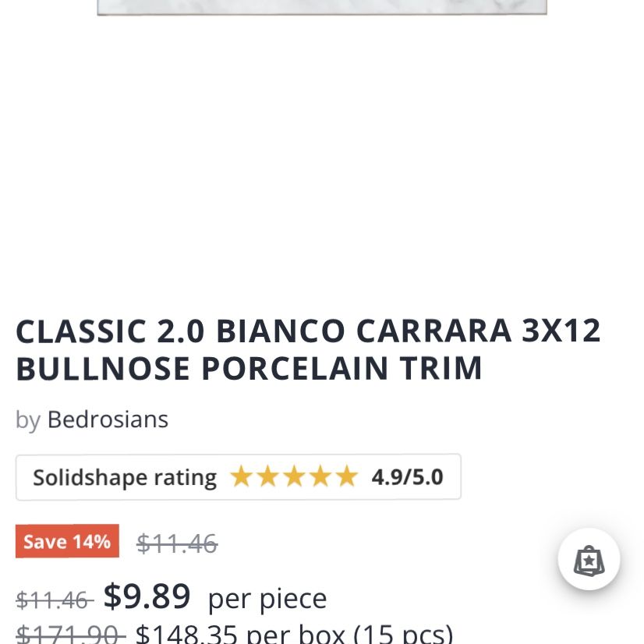Click the $9.89 sale price
644x644 pixels.
[147, 597]
